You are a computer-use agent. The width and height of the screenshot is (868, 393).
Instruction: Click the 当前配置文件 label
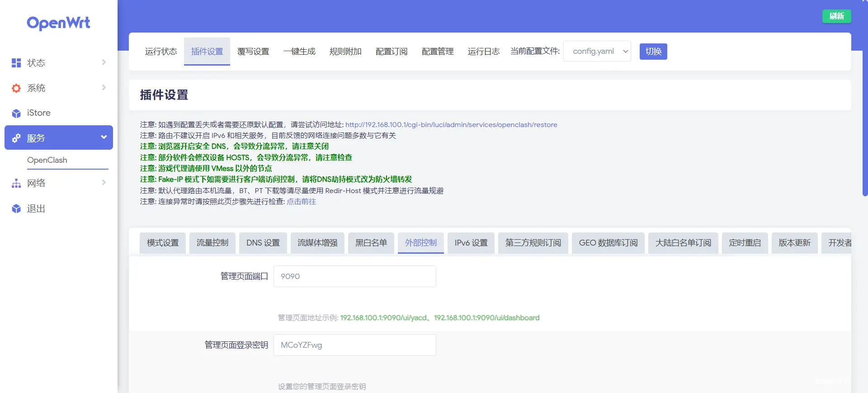coord(535,51)
